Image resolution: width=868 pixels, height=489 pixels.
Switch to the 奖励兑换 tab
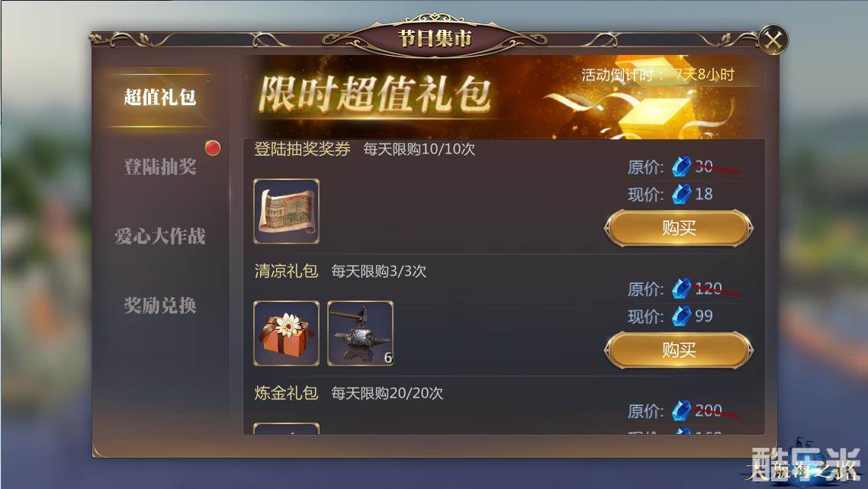point(160,305)
